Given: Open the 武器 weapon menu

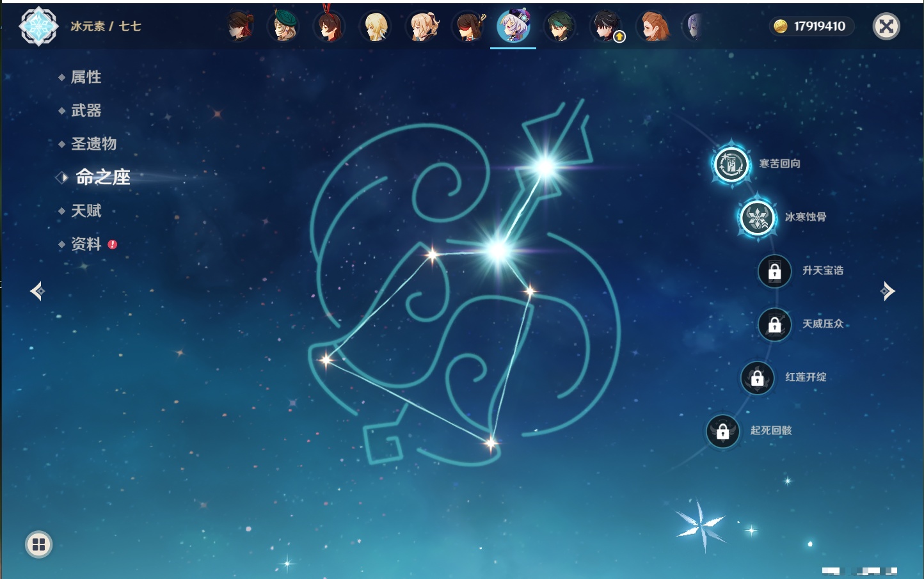Looking at the screenshot, I should (86, 111).
